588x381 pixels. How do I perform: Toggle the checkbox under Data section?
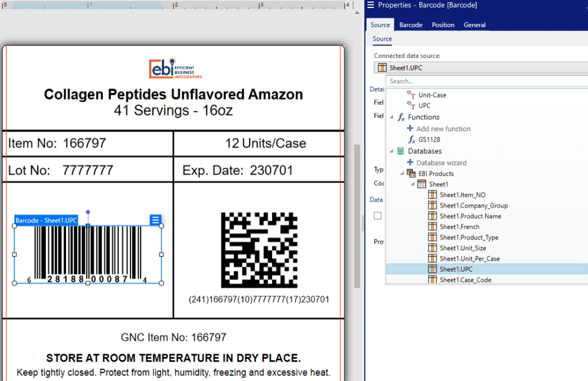point(377,216)
